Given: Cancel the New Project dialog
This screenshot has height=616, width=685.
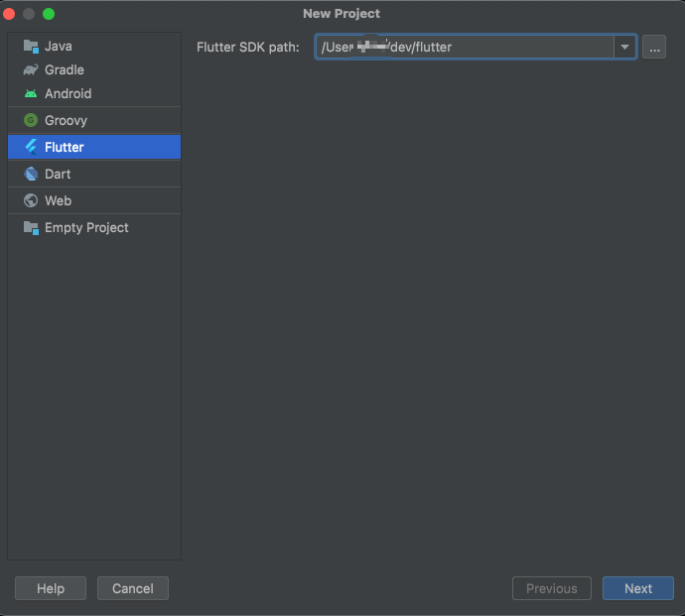Looking at the screenshot, I should (133, 588).
